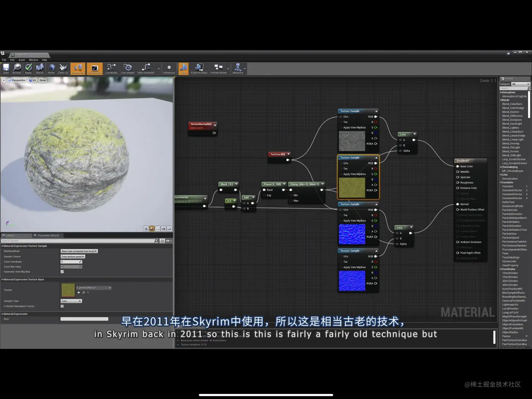Click the Desc text field
Image resolution: width=532 pixels, height=399 pixels.
(84, 319)
